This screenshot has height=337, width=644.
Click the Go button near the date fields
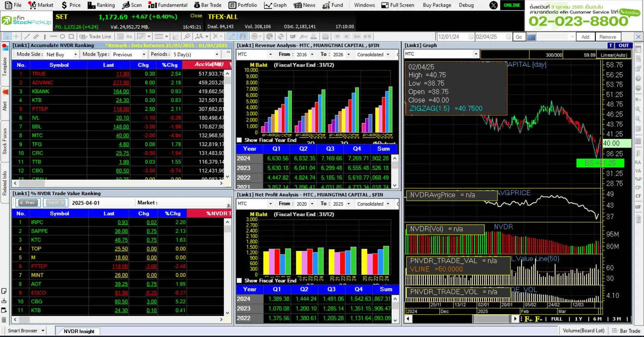519,37
